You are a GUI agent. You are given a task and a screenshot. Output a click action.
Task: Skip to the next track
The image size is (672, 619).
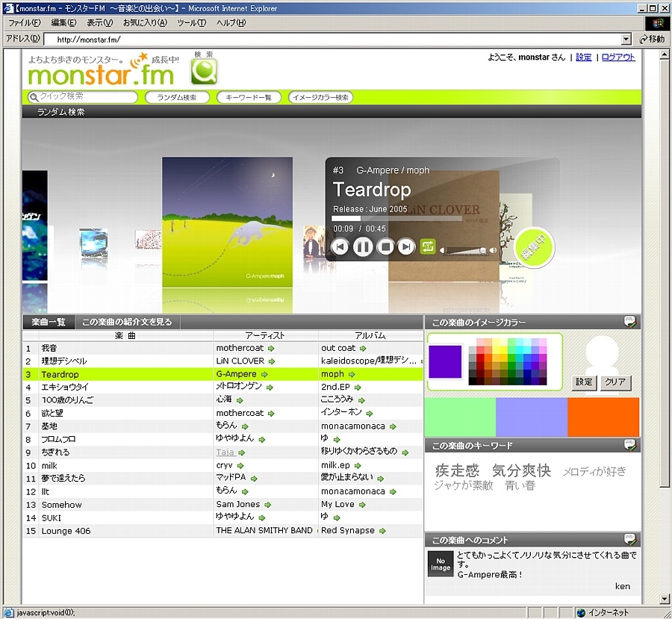(406, 247)
